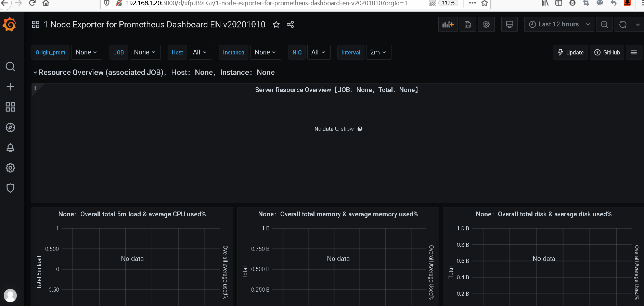
Task: Zoom out the time range
Action: click(604, 24)
